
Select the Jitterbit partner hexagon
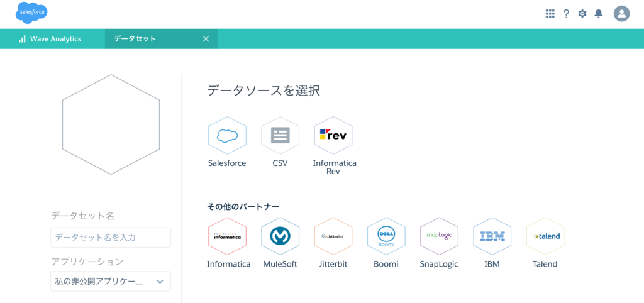(333, 236)
